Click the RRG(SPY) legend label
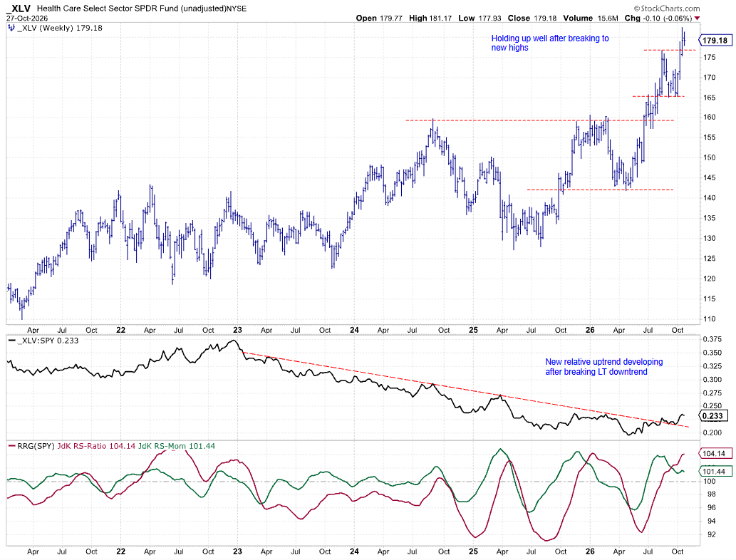 point(36,446)
